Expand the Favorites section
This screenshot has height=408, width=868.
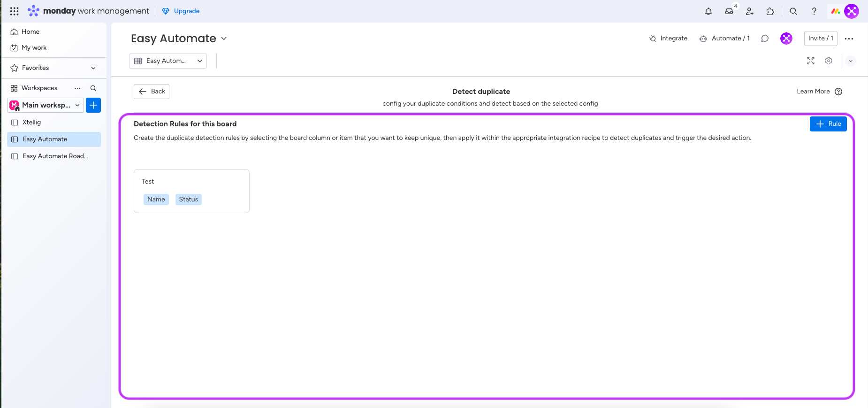[93, 68]
